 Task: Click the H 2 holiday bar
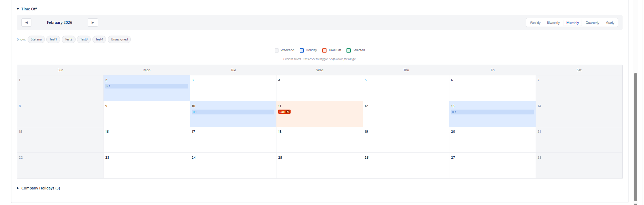point(147,86)
